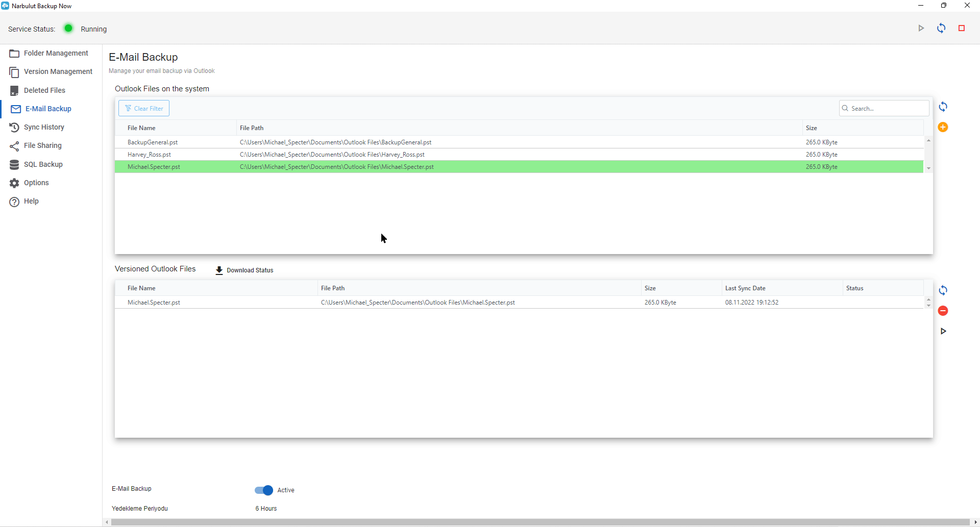
Task: Click the SQL Backup database icon
Action: click(x=14, y=165)
